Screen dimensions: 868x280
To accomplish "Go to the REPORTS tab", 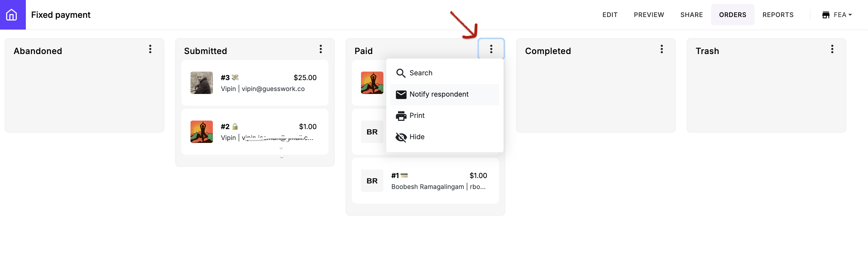I will pyautogui.click(x=778, y=15).
